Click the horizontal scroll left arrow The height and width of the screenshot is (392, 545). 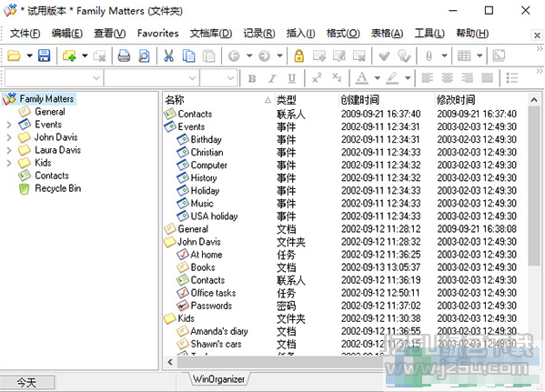(x=170, y=362)
